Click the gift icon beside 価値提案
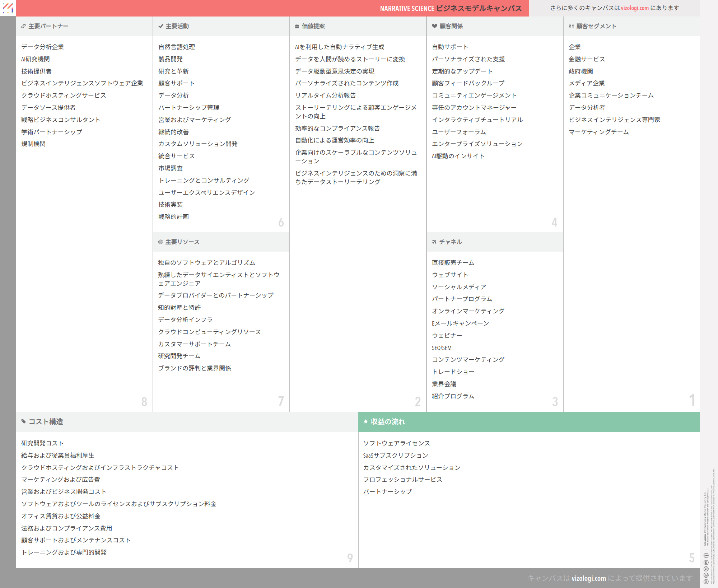The height and width of the screenshot is (588, 718). click(297, 26)
